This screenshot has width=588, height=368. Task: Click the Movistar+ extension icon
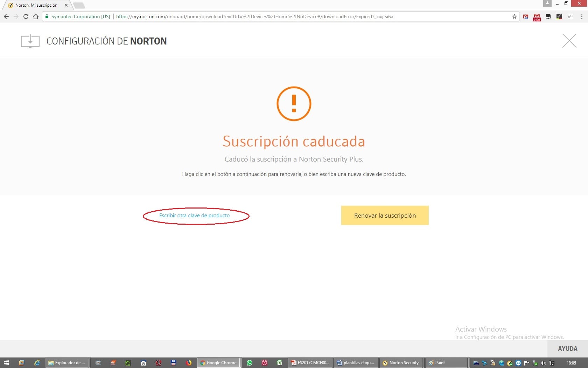click(570, 16)
